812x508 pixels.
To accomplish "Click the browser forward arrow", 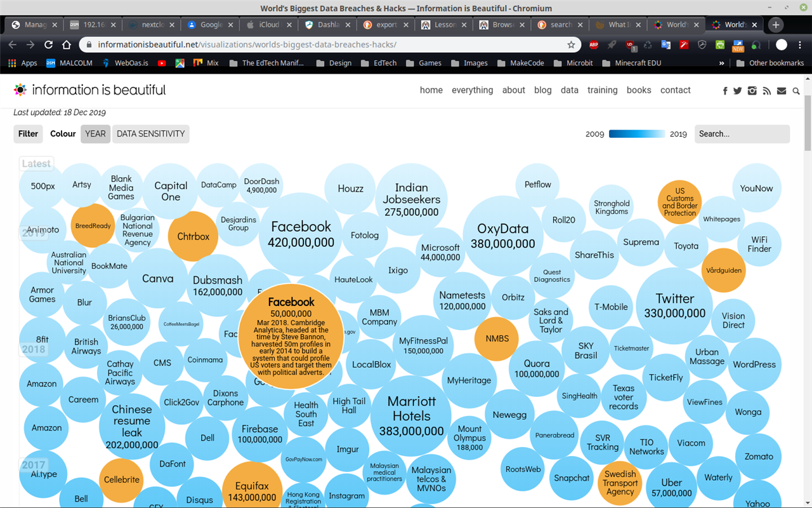I will pyautogui.click(x=30, y=45).
